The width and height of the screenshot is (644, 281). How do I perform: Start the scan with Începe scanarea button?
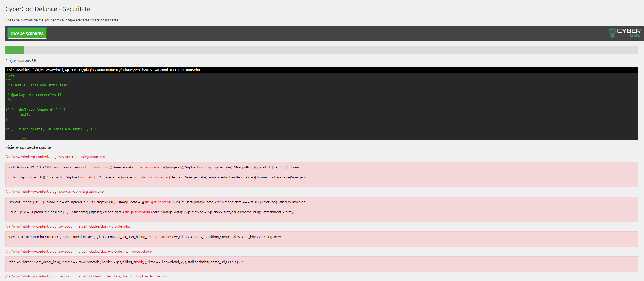[x=27, y=33]
